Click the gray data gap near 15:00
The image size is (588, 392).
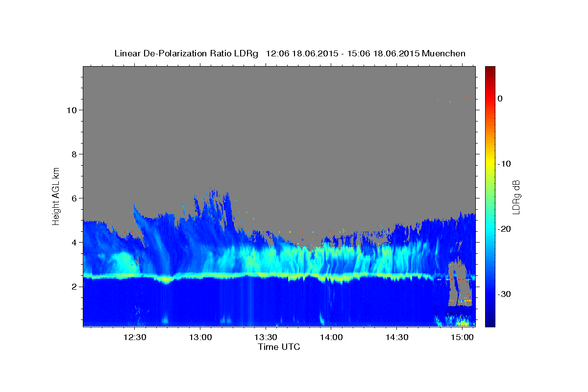(460, 284)
